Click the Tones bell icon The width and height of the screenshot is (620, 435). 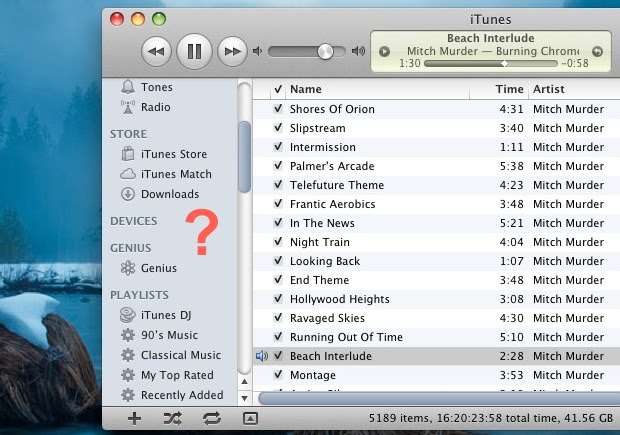pos(128,87)
